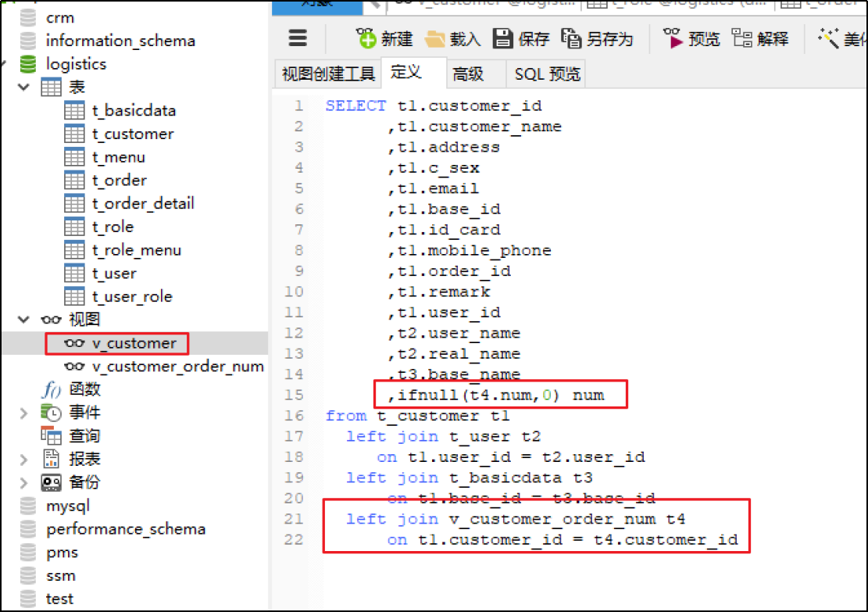Select the t_menu table

coord(118,157)
